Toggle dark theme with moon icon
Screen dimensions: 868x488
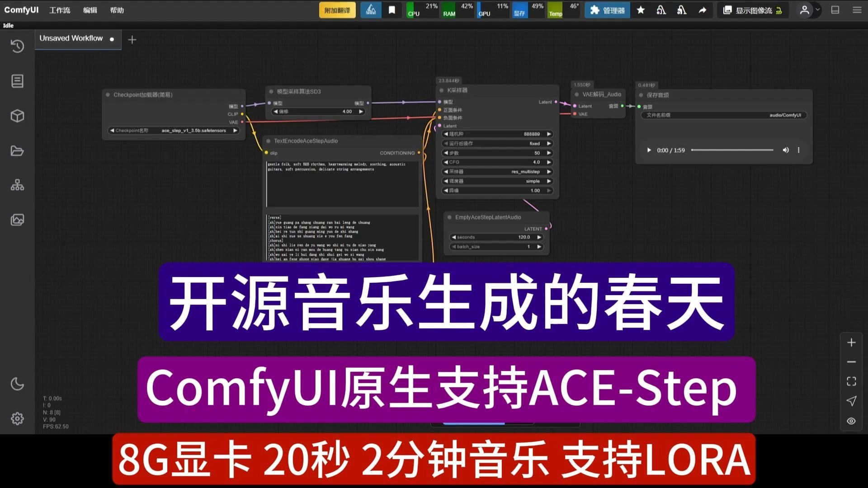[17, 384]
